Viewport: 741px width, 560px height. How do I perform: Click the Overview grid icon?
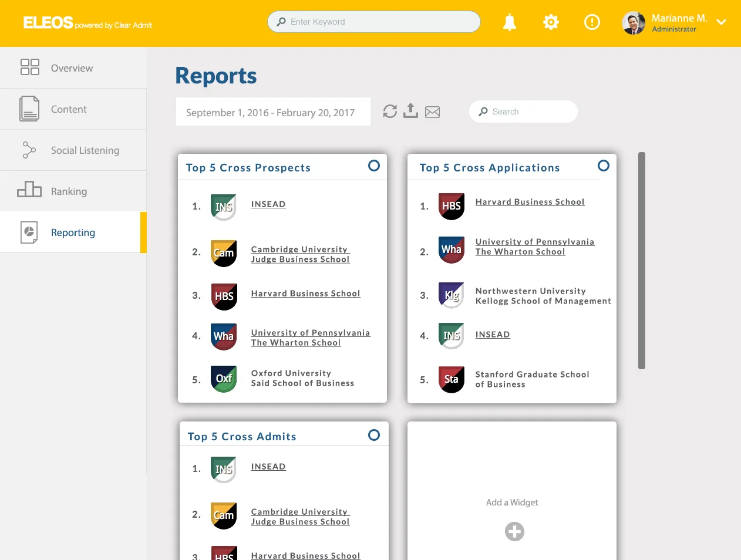[x=30, y=67]
